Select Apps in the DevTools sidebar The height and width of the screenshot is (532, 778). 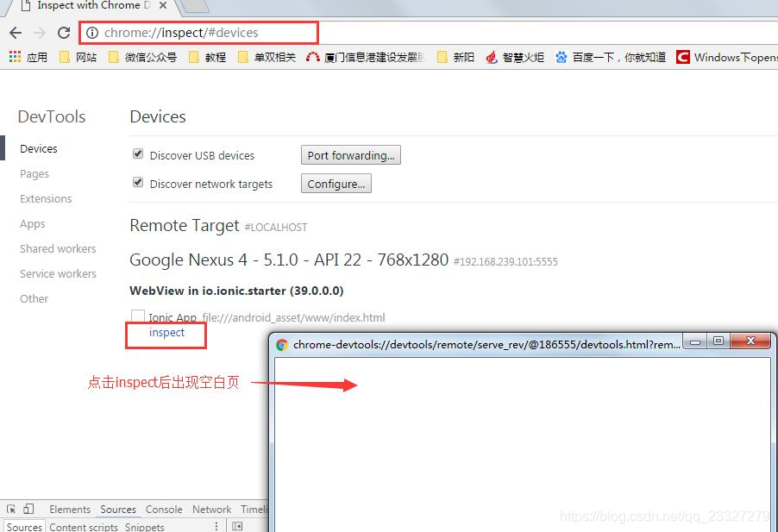point(32,224)
